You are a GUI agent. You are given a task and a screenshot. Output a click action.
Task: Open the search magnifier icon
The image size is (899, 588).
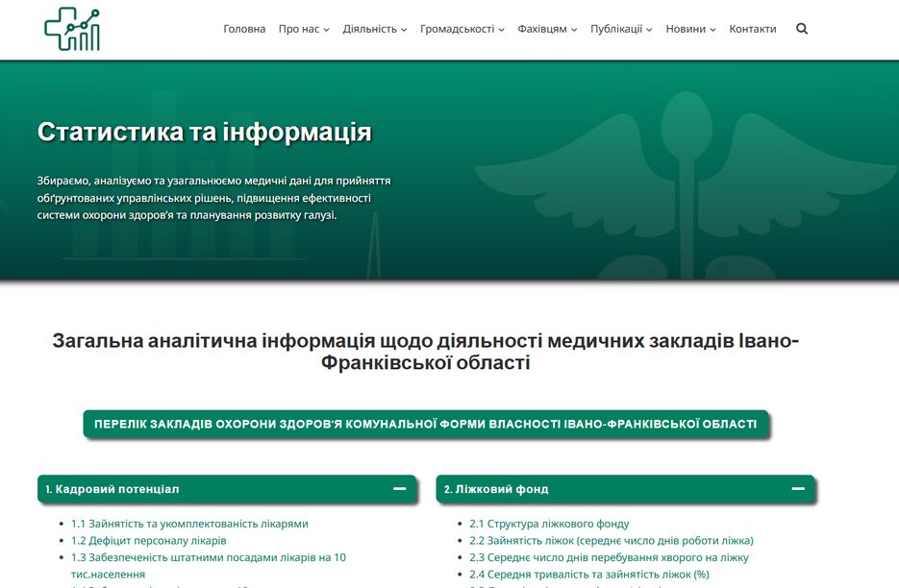click(802, 29)
